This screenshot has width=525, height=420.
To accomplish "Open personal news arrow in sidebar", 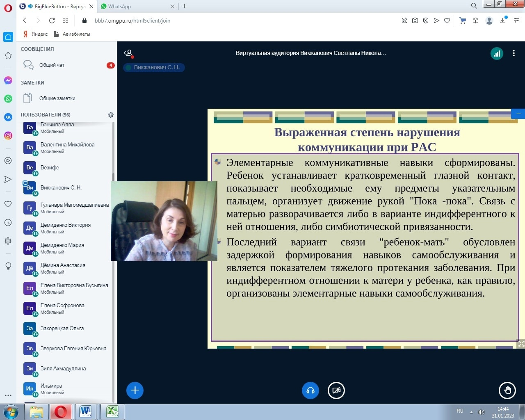I will (x=8, y=179).
